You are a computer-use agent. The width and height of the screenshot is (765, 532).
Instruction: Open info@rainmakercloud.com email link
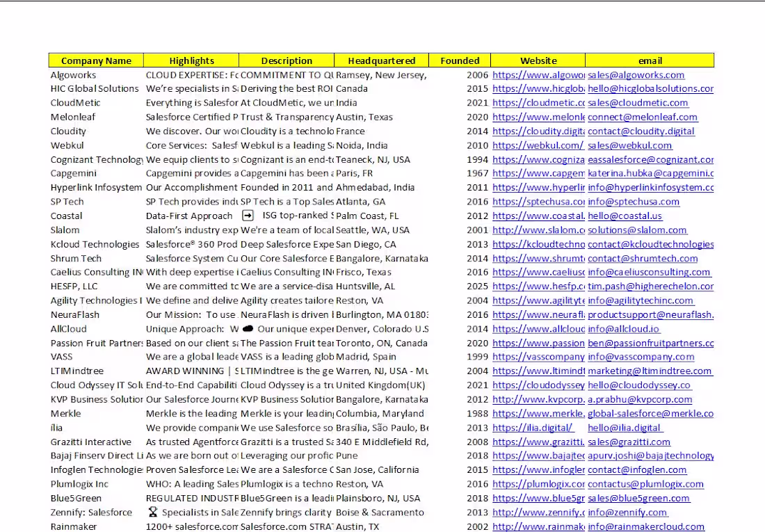point(646,526)
